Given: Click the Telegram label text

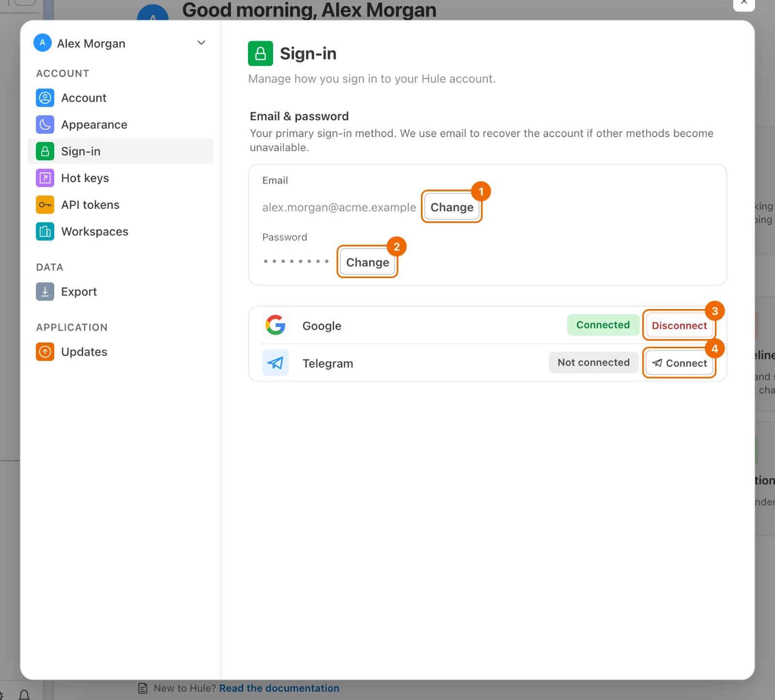Looking at the screenshot, I should click(x=328, y=363).
